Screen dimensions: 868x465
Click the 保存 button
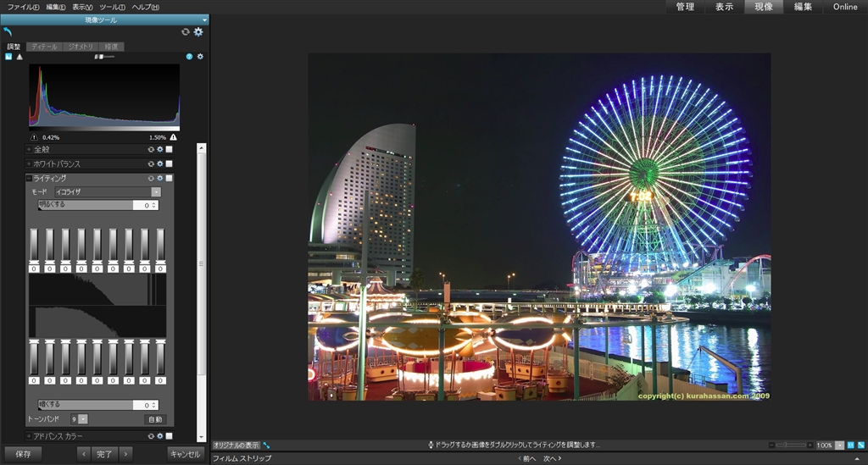point(23,454)
